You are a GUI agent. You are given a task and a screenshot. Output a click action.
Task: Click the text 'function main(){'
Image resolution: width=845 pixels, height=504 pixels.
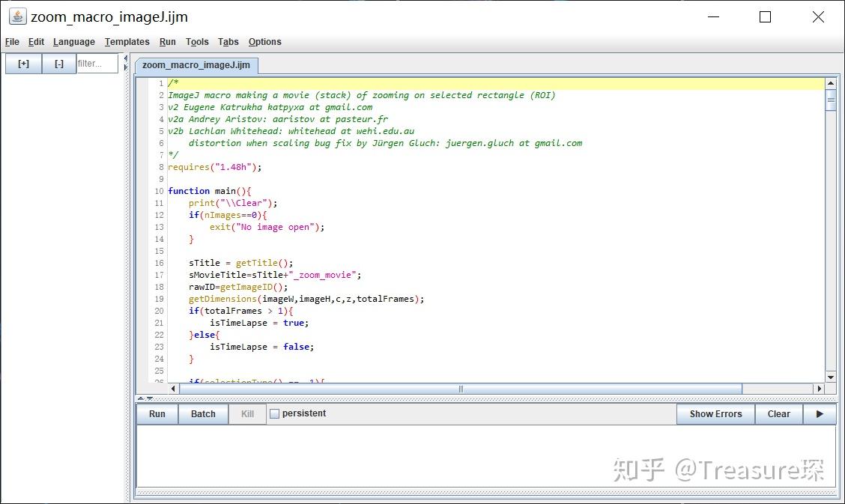click(x=209, y=191)
